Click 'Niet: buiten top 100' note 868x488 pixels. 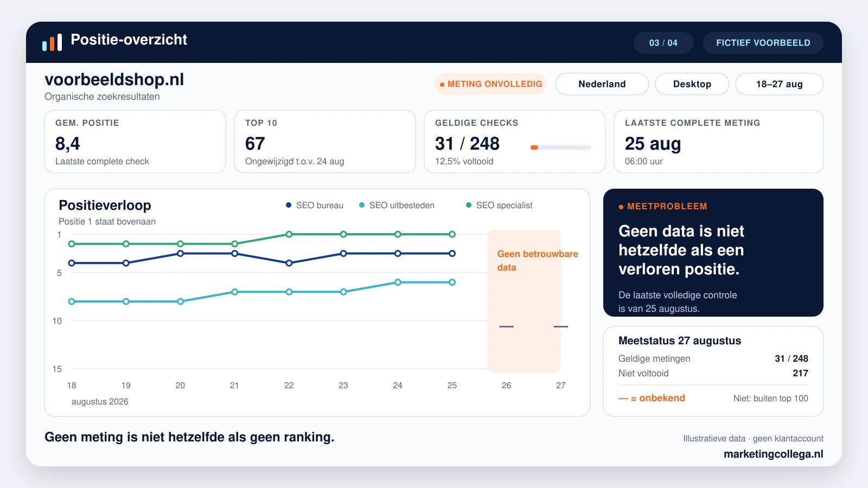pos(770,398)
